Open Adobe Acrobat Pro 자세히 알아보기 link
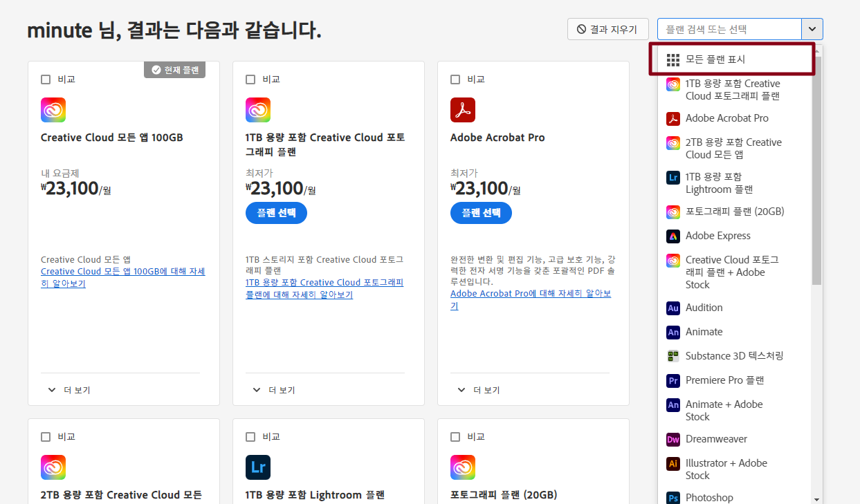This screenshot has height=504, width=860. point(531,299)
